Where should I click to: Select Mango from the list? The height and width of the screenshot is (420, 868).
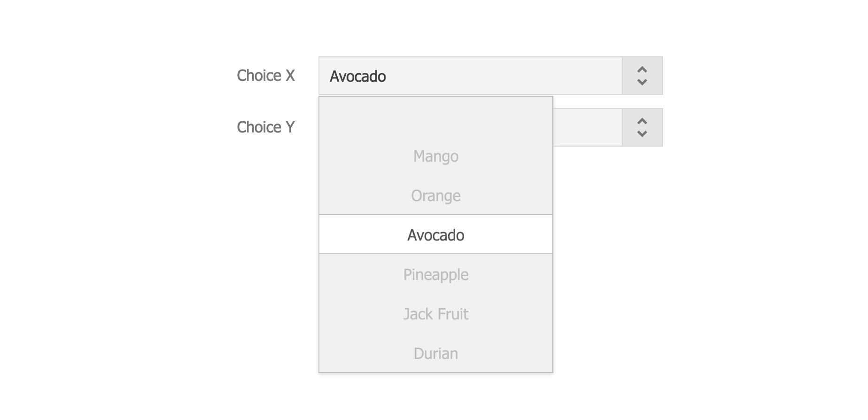pyautogui.click(x=436, y=156)
